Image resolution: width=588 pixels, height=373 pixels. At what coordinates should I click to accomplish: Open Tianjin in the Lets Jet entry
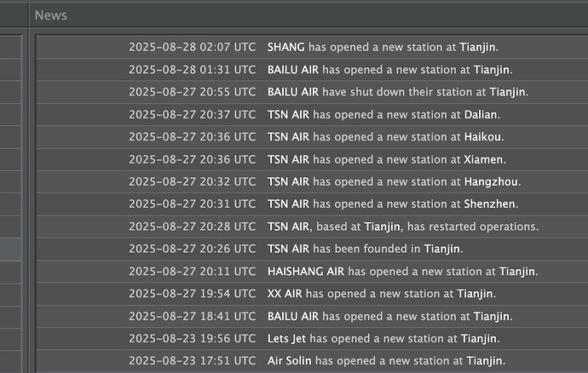[479, 339]
